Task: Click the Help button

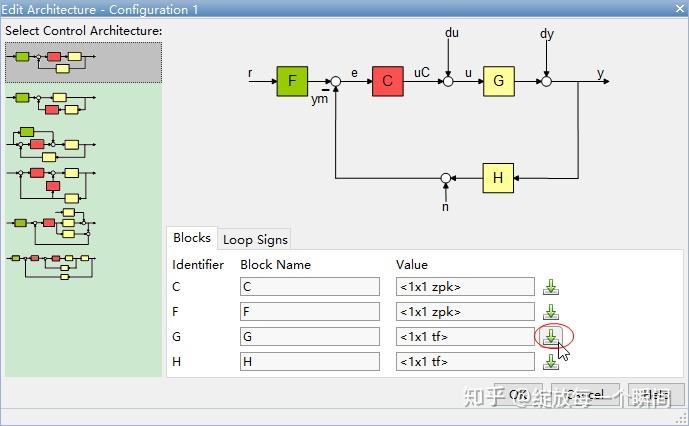Action: (656, 394)
